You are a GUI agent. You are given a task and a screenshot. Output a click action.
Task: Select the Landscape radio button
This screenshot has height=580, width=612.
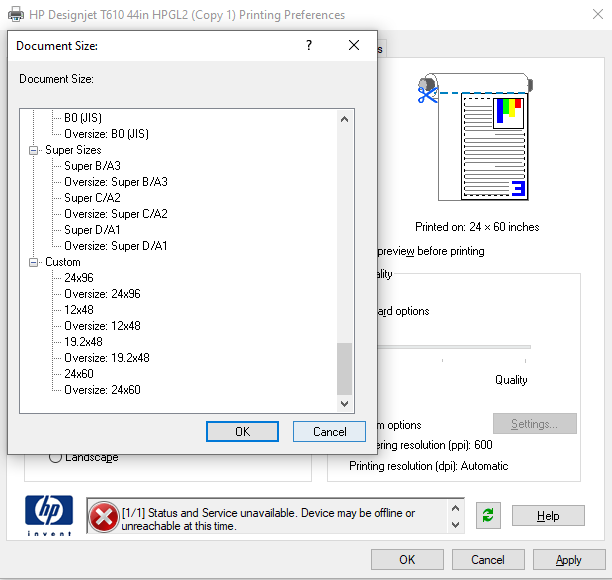57,457
